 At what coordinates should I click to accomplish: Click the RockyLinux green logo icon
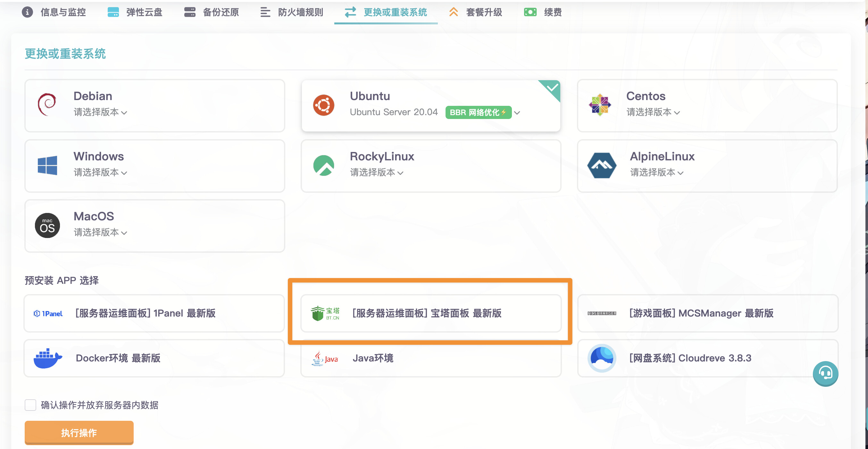323,165
